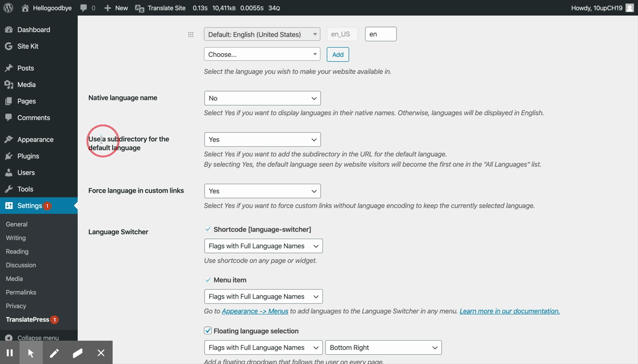Click the Settings update count badge
Screen dimensions: 638x364
47,206
